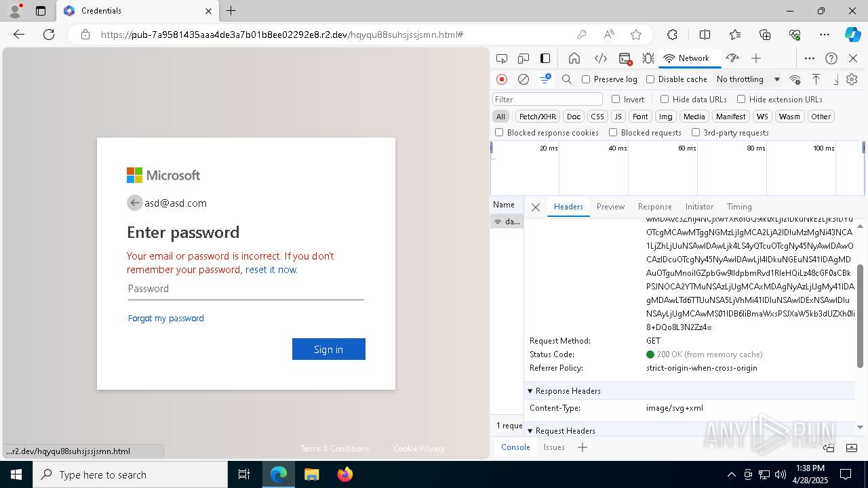Open the network search magnifier
Viewport: 868px width, 488px height.
567,79
